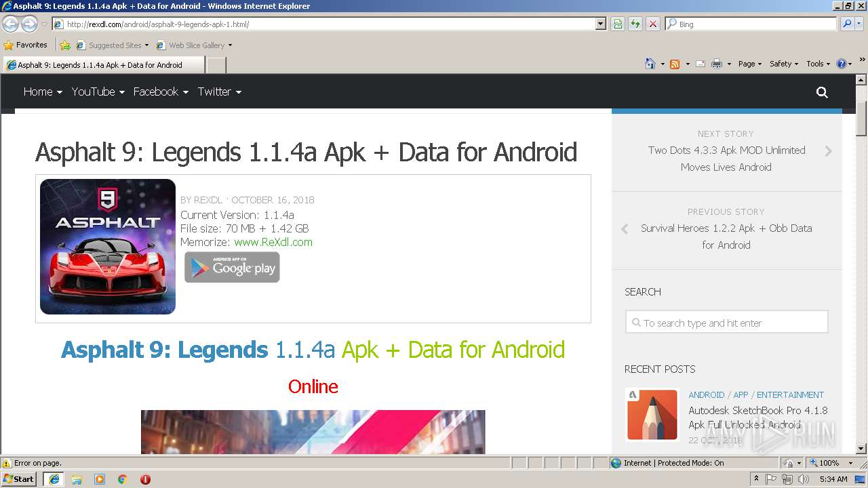Click the REXDL author link

click(x=208, y=200)
